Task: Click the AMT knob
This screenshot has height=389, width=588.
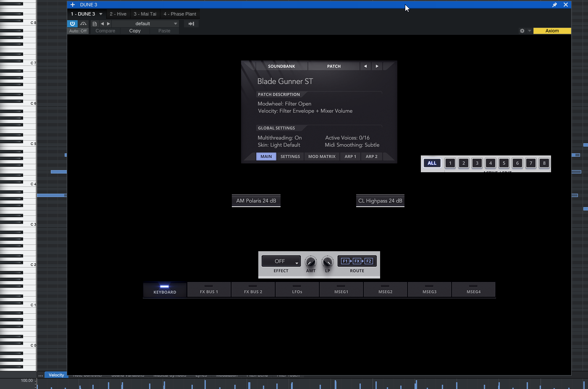Action: pos(311,262)
